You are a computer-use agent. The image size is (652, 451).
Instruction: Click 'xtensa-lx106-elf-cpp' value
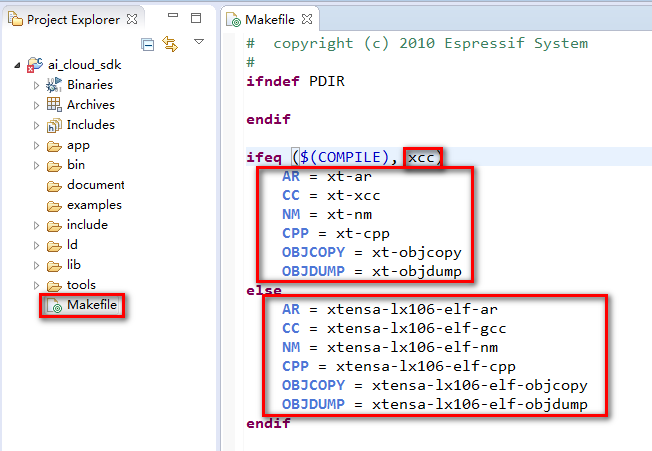(x=426, y=366)
